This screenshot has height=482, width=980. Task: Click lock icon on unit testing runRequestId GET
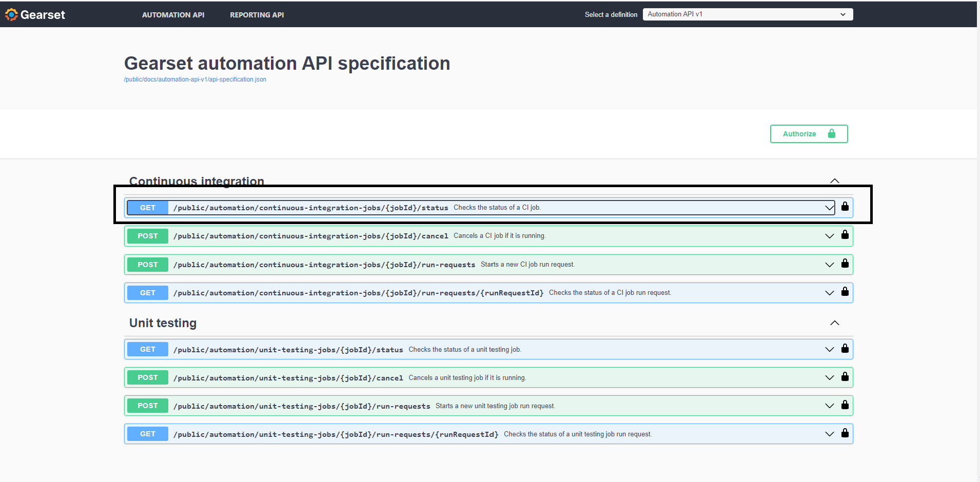coord(845,433)
